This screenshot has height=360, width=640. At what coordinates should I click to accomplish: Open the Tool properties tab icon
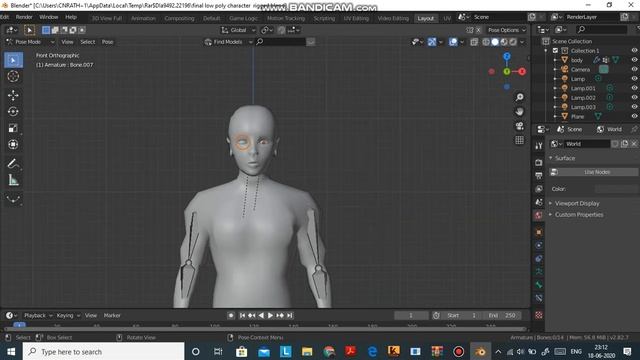pos(539,146)
